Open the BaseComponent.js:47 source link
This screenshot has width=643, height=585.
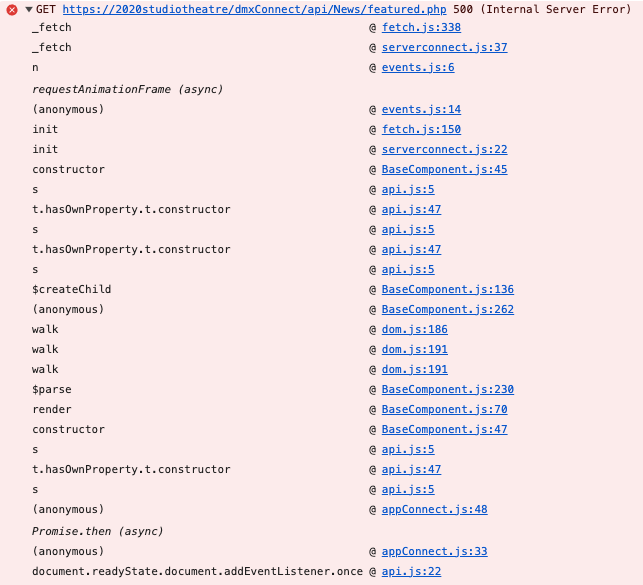coord(444,430)
